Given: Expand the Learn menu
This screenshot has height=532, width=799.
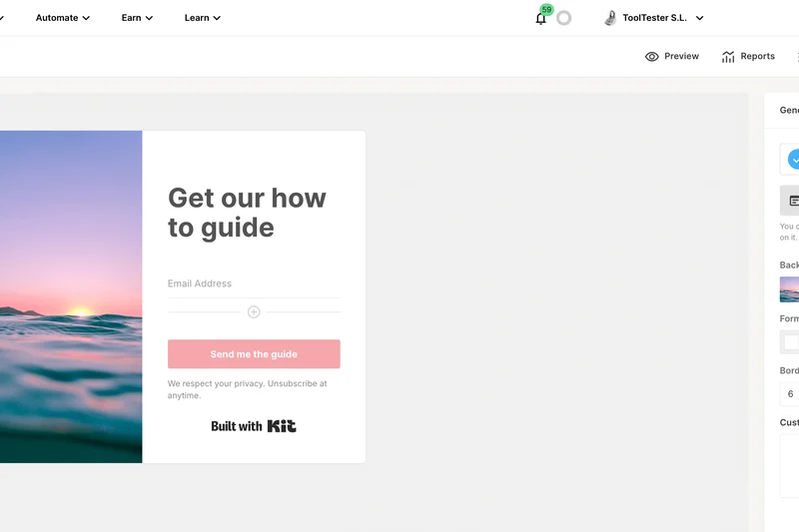Looking at the screenshot, I should pyautogui.click(x=203, y=18).
